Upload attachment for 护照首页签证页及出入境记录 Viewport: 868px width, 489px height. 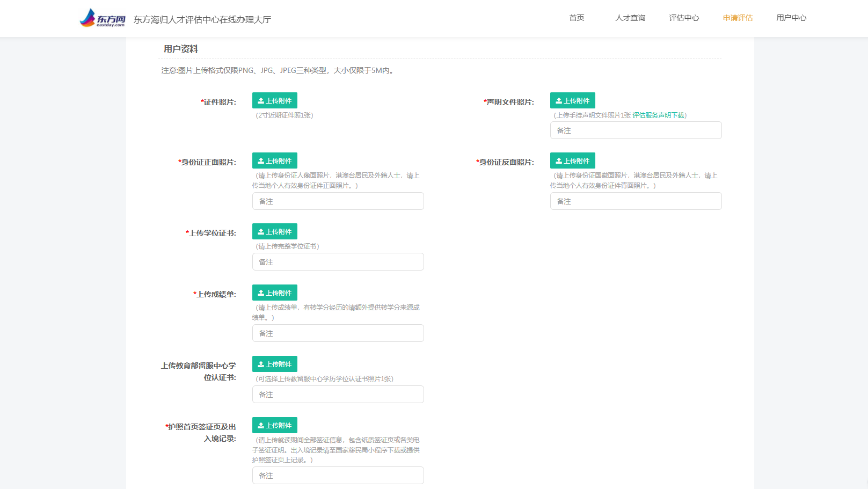pyautogui.click(x=274, y=426)
